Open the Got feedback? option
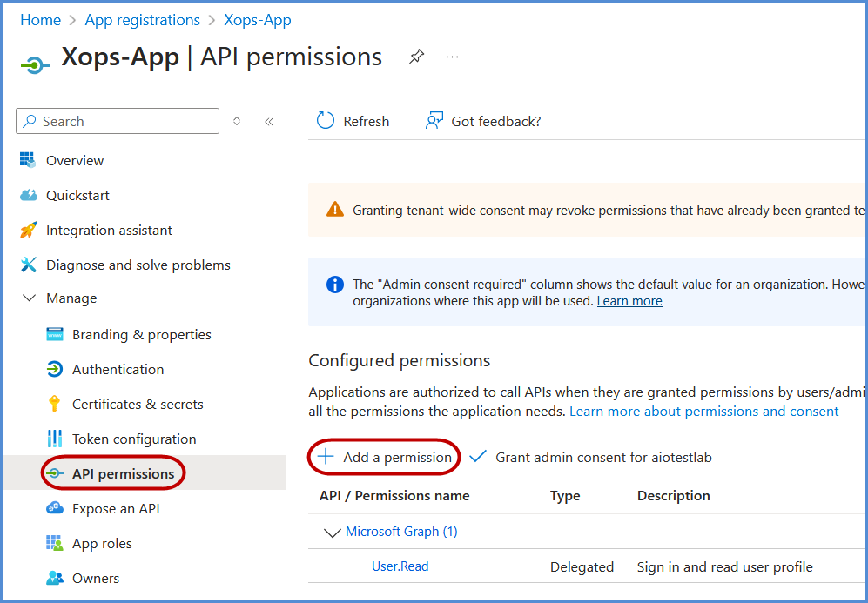This screenshot has width=868, height=603. click(x=483, y=121)
